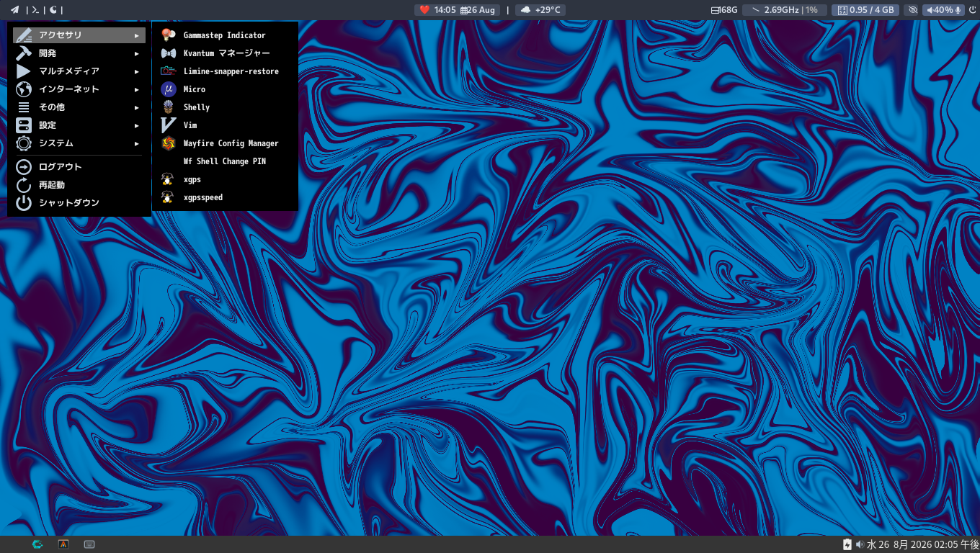
Task: Expand the インターネット submenu arrow
Action: coord(137,89)
